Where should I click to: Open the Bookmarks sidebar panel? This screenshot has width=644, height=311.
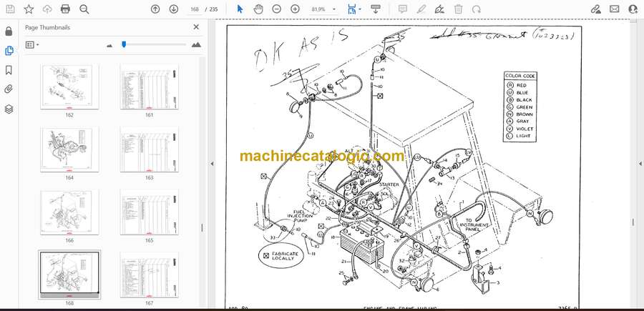click(x=9, y=70)
